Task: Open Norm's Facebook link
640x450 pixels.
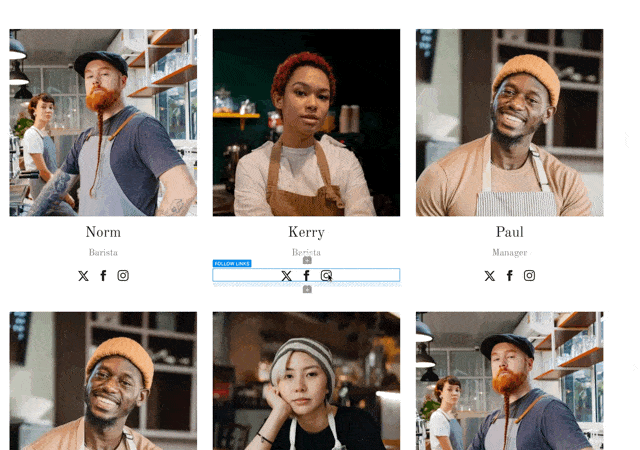Action: click(x=103, y=276)
